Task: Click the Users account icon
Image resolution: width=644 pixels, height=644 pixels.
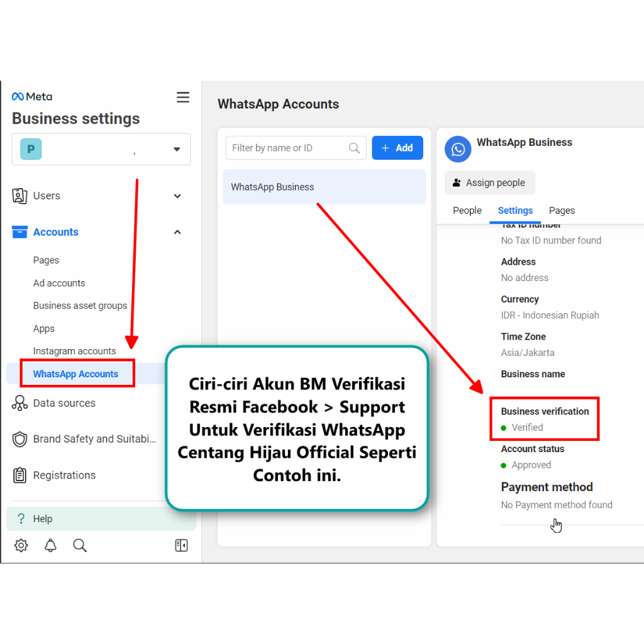Action: tap(19, 196)
